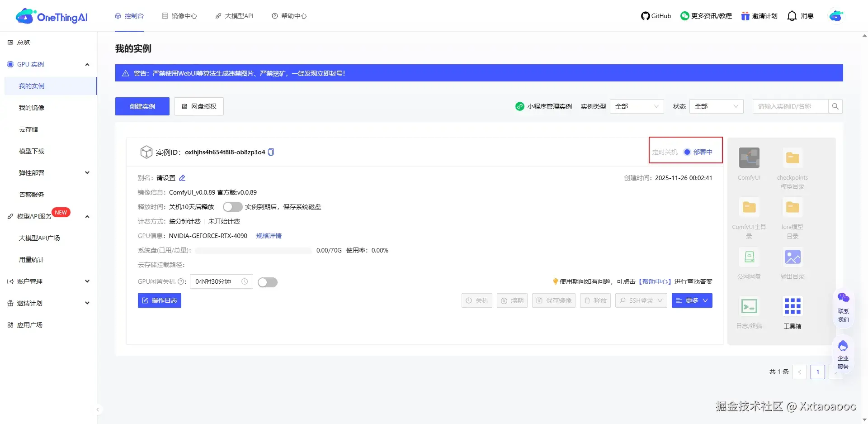Toggle 保存系统磁盘 after expiry switch

(x=232, y=207)
